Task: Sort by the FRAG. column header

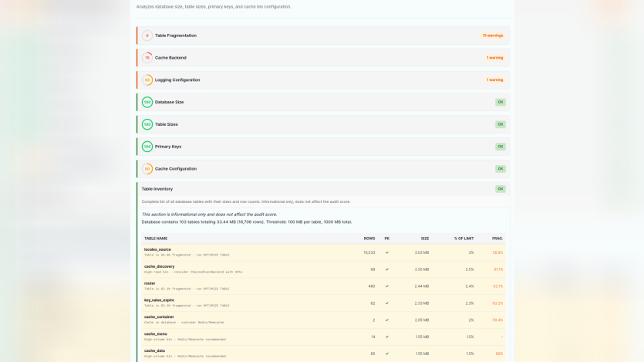Action: point(497,239)
